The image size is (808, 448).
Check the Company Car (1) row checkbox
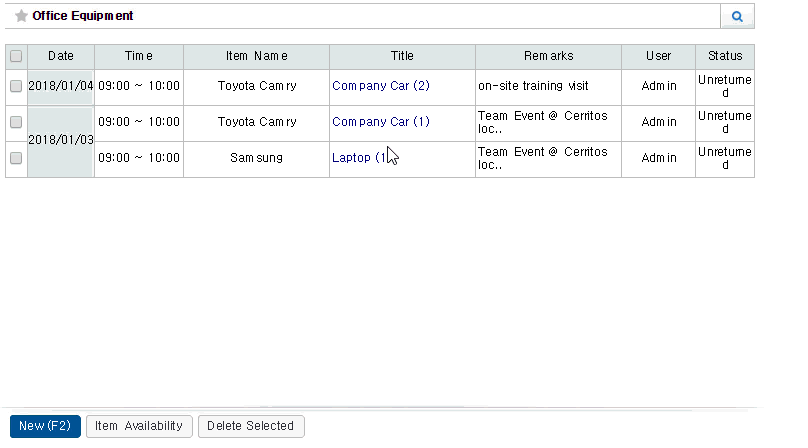coord(16,122)
